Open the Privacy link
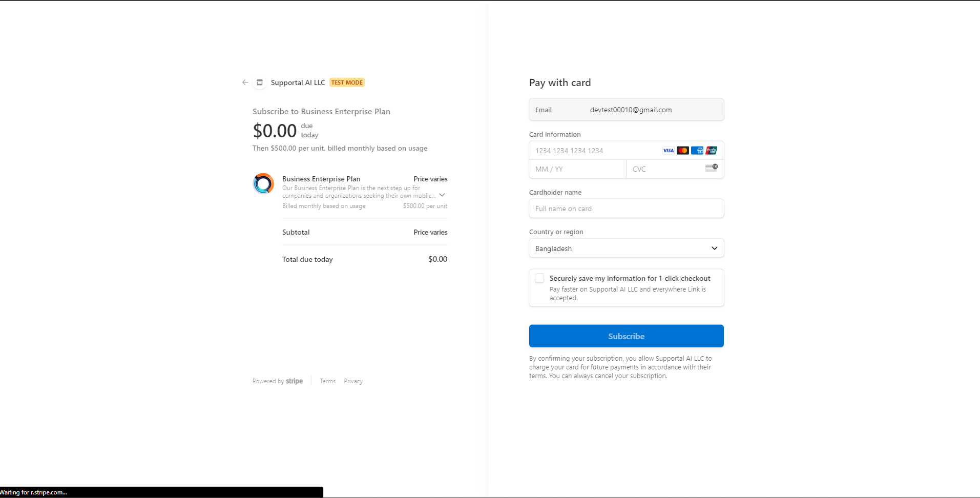The height and width of the screenshot is (498, 980). tap(353, 381)
